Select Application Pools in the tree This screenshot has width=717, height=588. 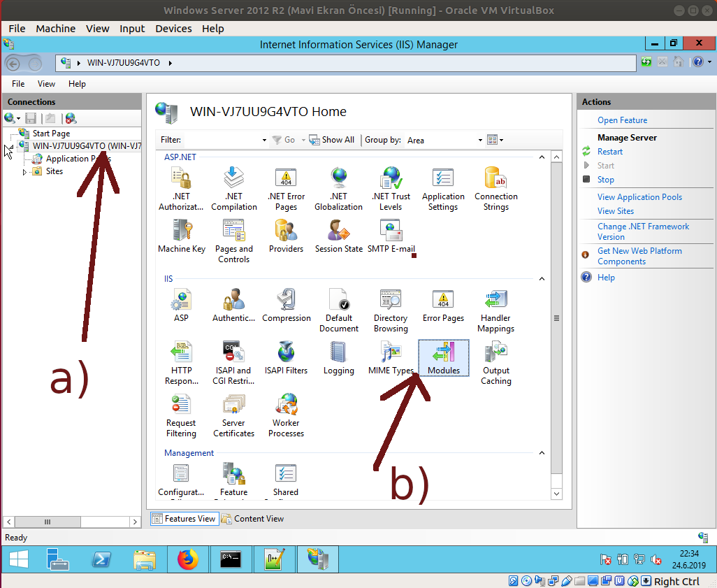click(78, 159)
